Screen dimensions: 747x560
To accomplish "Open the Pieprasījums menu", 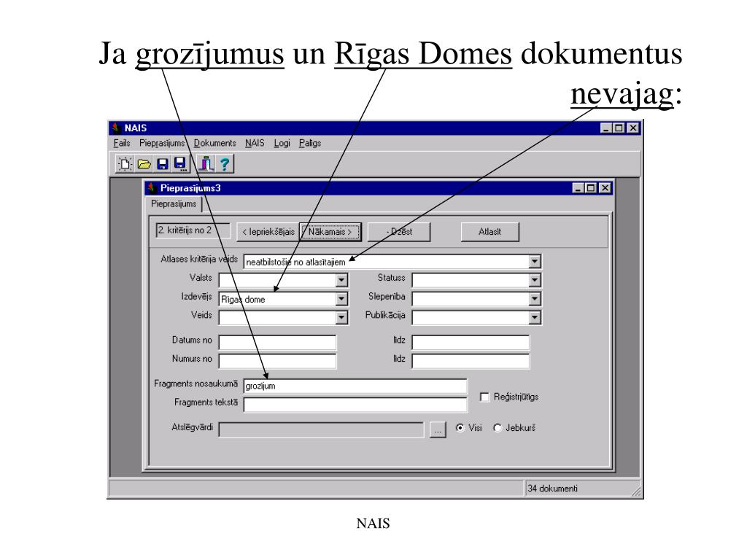I will [x=161, y=143].
